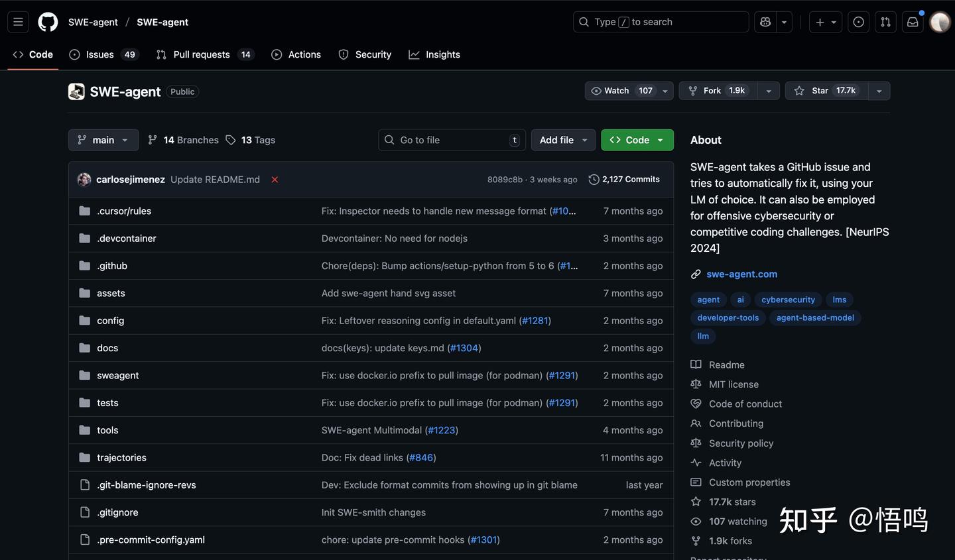Click the GitHub logo home icon
Screen dimensions: 955x560
(x=48, y=22)
